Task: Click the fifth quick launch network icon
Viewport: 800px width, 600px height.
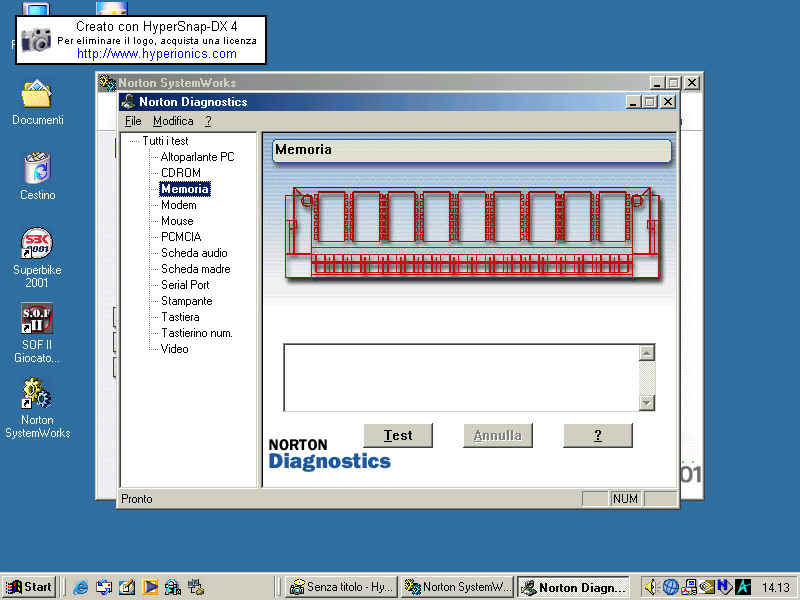Action: coord(172,587)
